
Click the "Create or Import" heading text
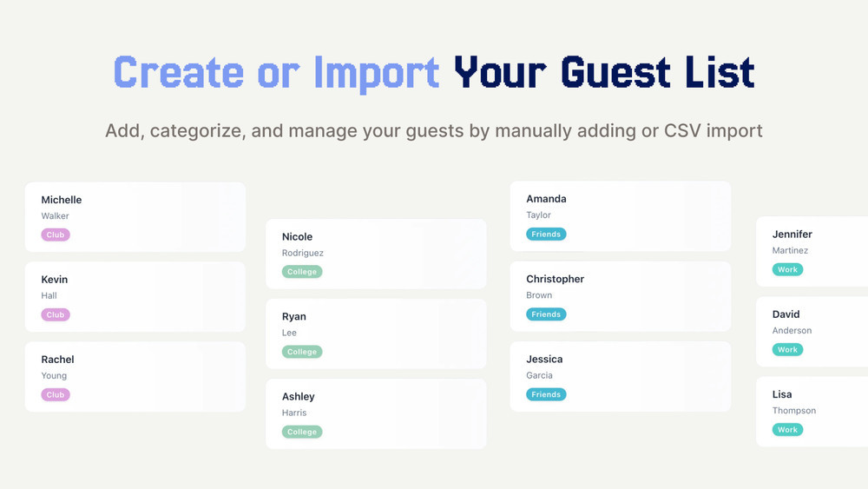(x=276, y=72)
